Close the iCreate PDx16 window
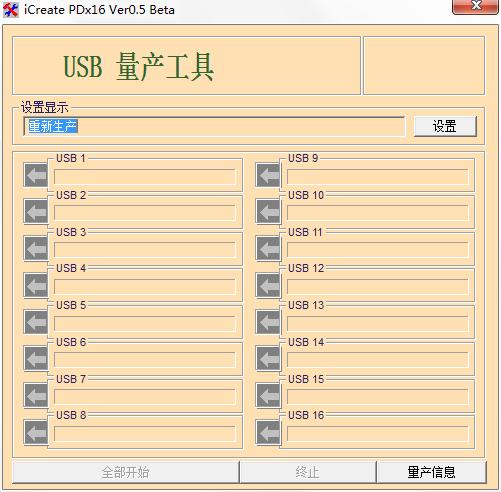Screen dimensions: 501x492 coord(476,6)
